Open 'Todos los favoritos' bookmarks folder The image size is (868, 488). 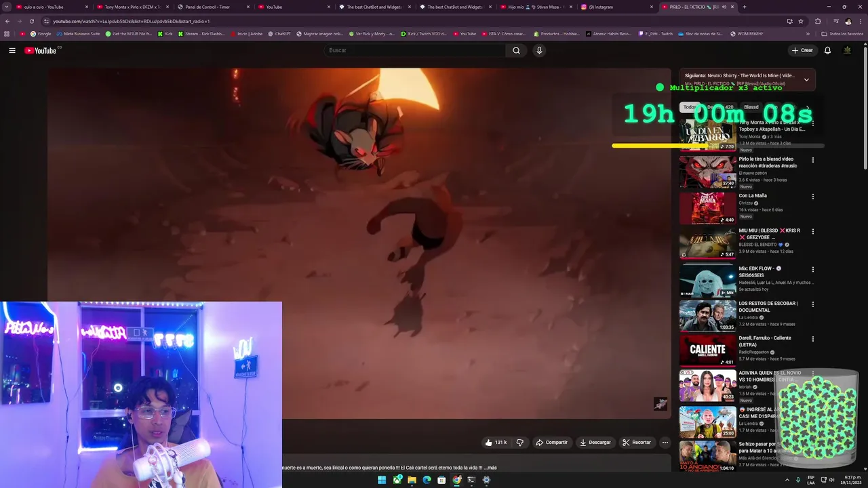(842, 33)
